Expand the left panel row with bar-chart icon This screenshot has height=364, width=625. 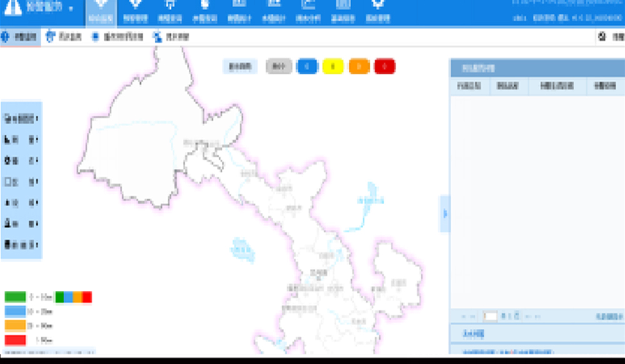coord(21,139)
